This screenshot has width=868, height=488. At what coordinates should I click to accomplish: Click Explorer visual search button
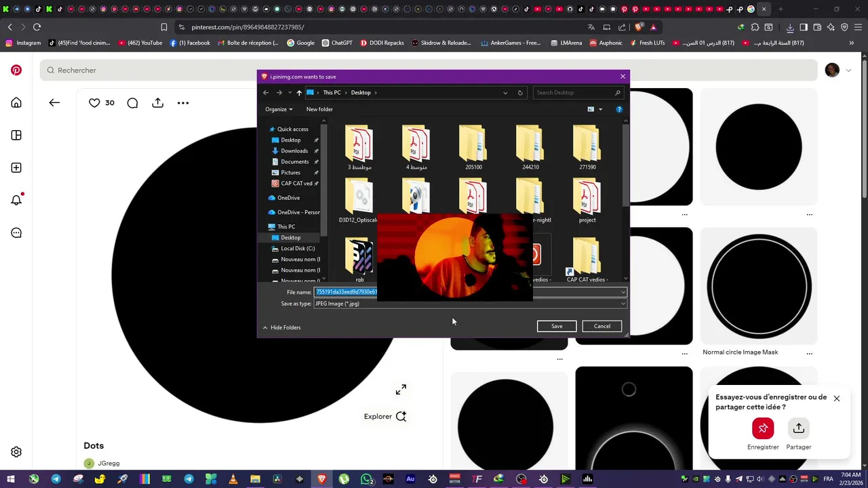pos(384,416)
